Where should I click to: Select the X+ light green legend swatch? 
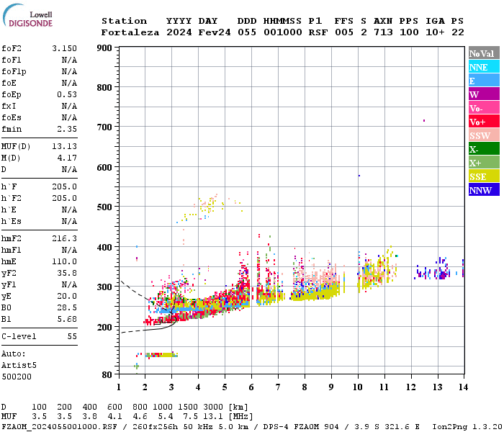484,163
